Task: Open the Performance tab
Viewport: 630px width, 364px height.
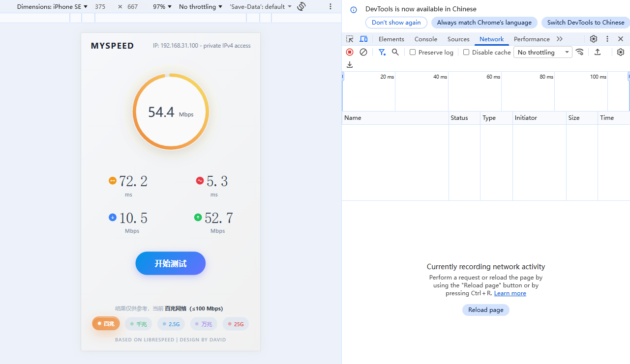Action: click(x=531, y=39)
